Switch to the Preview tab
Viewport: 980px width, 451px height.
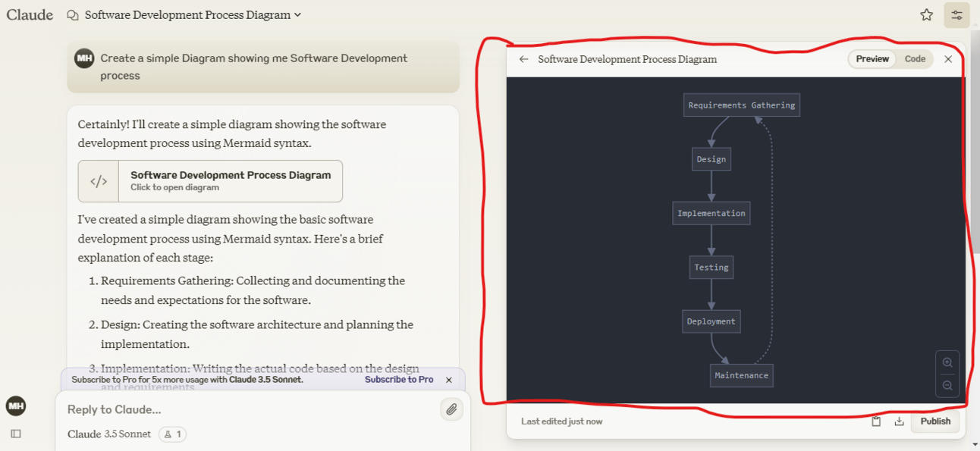click(x=872, y=59)
